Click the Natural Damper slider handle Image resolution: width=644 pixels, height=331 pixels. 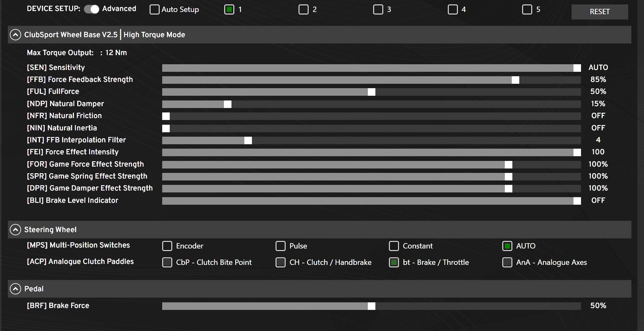(x=228, y=104)
